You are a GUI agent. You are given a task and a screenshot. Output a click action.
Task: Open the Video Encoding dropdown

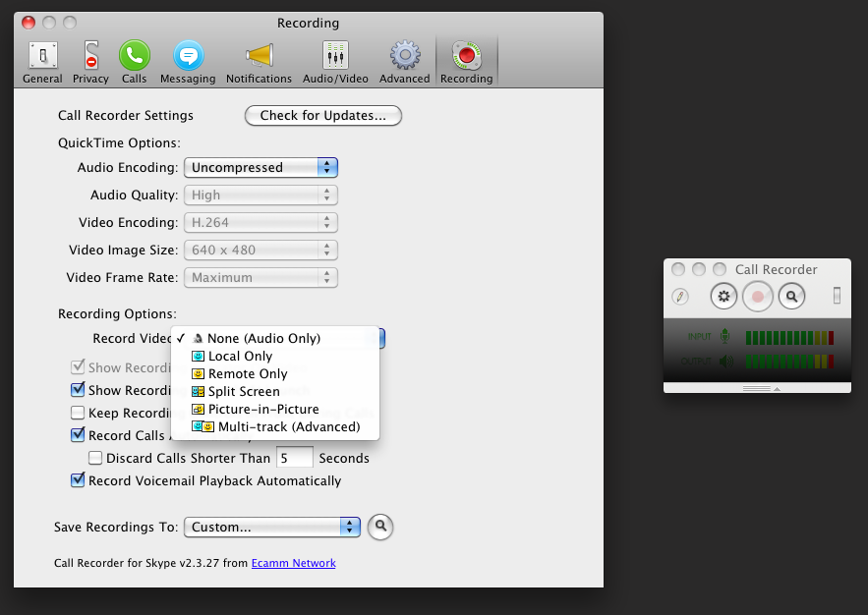[x=260, y=222]
